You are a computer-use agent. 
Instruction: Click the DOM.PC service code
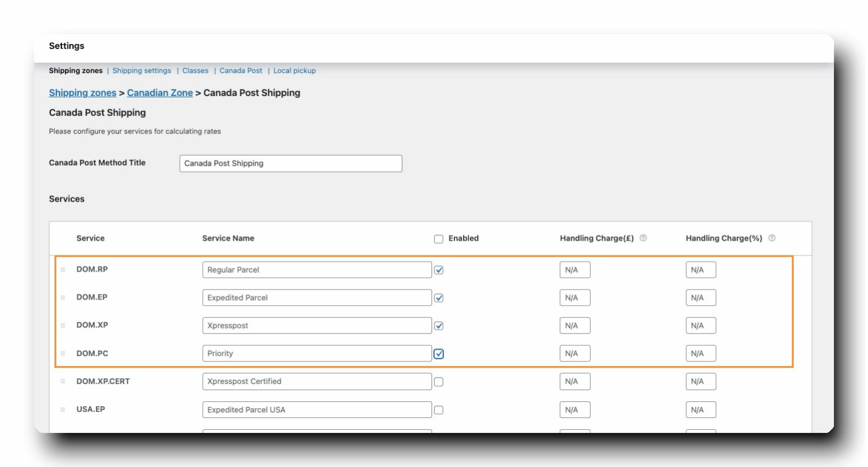(92, 354)
